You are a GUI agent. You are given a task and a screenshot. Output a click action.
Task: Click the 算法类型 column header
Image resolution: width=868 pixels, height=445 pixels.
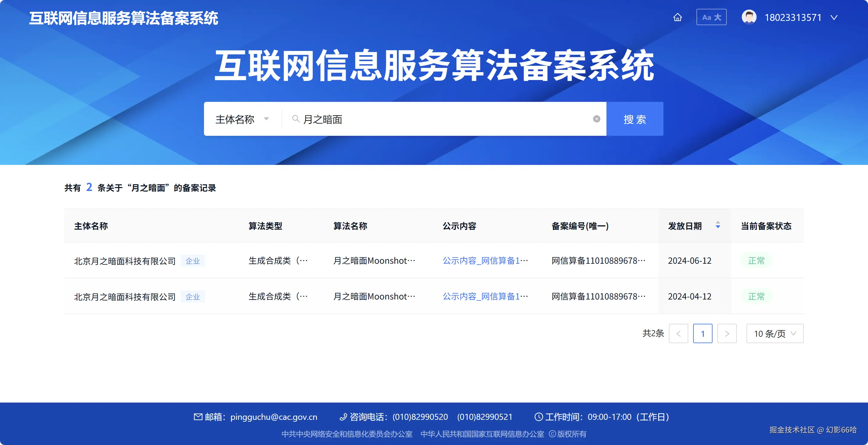265,226
